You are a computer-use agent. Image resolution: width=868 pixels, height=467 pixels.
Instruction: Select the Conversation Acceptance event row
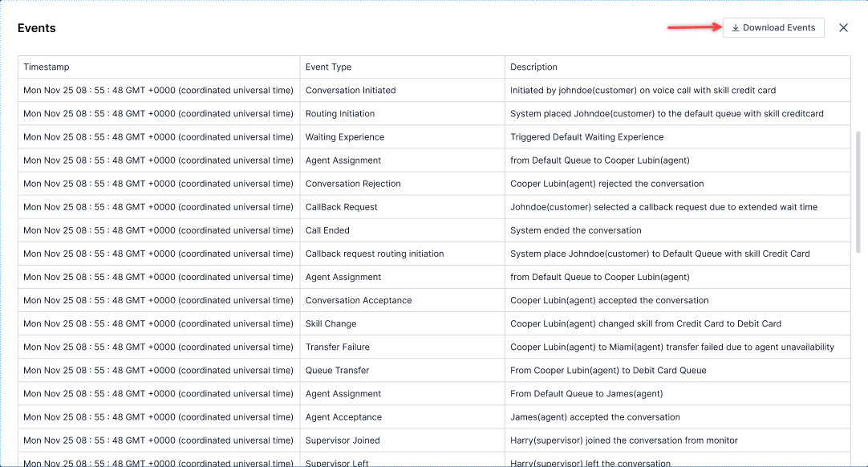click(359, 301)
